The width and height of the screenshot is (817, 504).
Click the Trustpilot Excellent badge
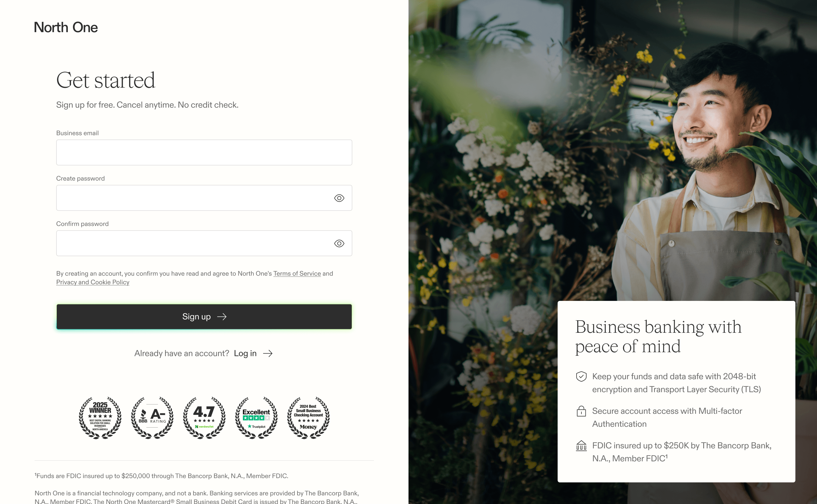(256, 418)
